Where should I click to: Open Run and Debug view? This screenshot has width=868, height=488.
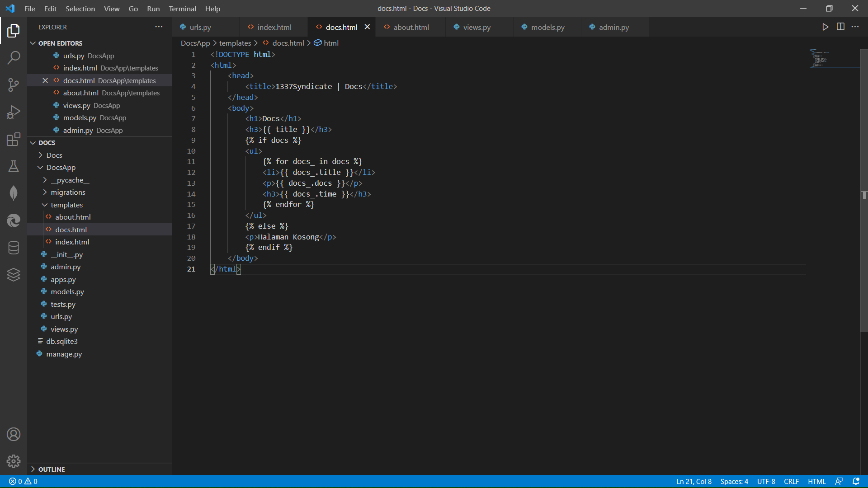pos(14,112)
